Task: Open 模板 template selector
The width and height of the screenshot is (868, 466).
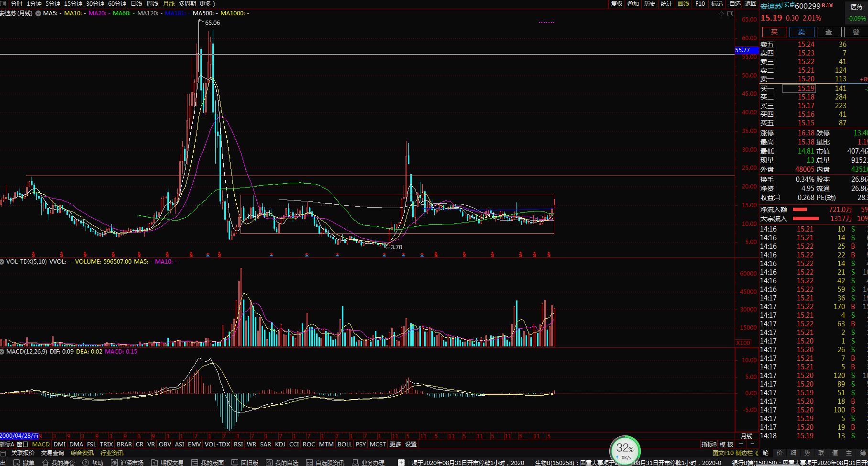Action: click(726, 444)
